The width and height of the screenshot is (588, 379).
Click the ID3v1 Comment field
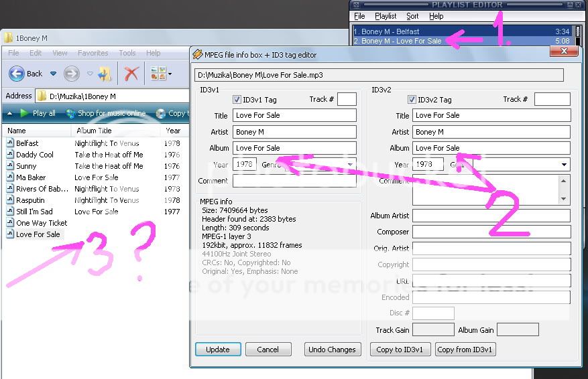(x=294, y=181)
